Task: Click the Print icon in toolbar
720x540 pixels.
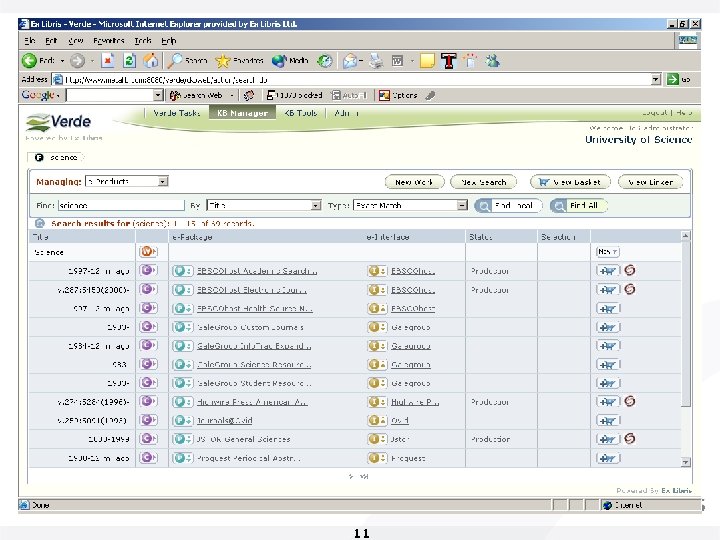Action: coord(376,61)
